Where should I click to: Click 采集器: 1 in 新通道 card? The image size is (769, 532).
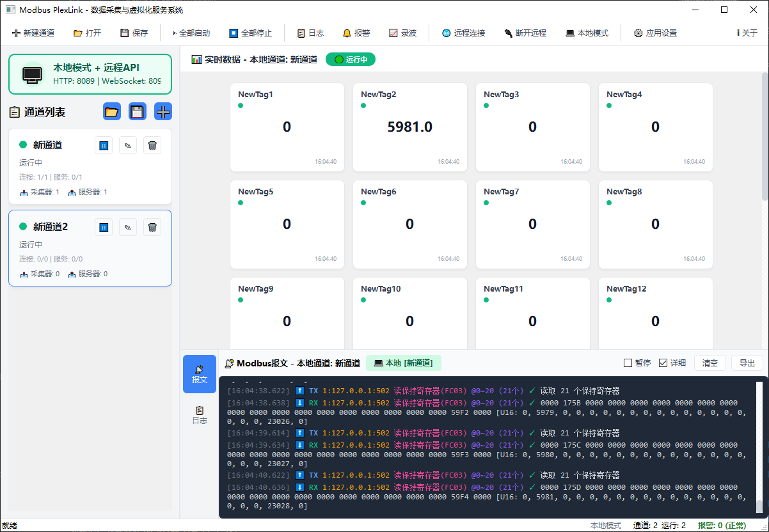pyautogui.click(x=40, y=192)
